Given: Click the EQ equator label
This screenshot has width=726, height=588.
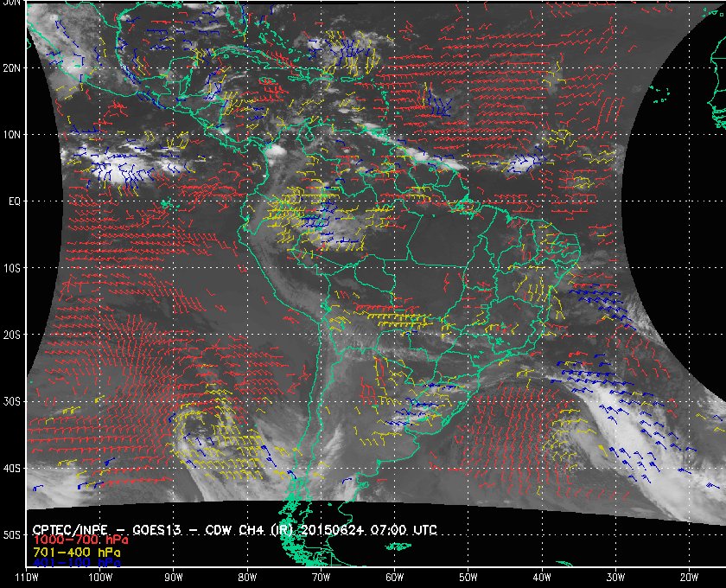Looking at the screenshot, I should pyautogui.click(x=15, y=201).
